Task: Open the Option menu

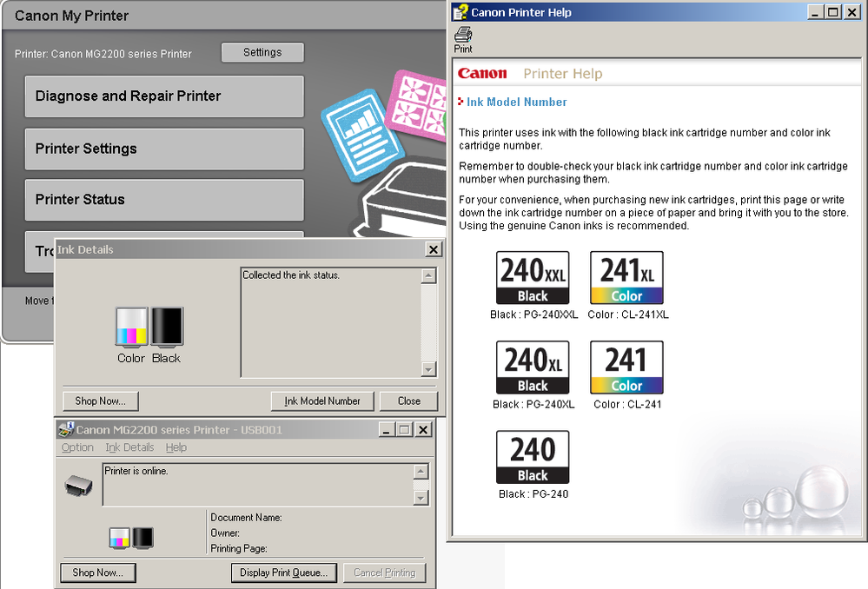Action: pyautogui.click(x=77, y=447)
